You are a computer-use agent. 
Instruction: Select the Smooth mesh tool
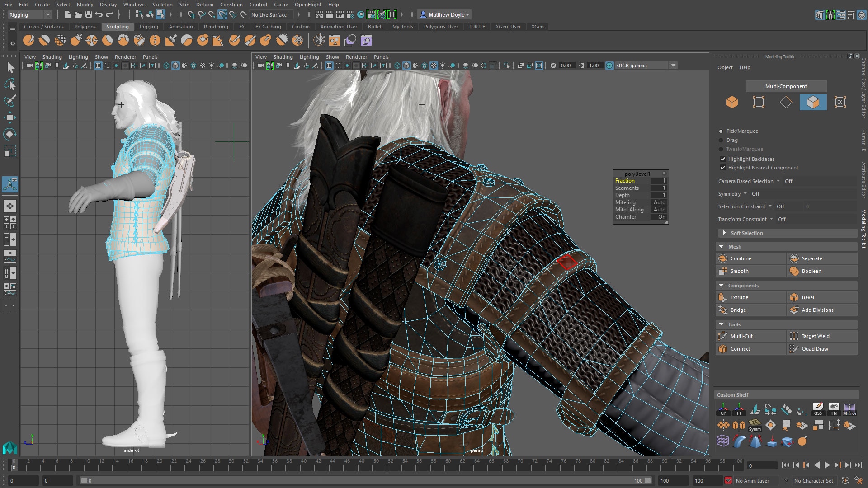(739, 271)
